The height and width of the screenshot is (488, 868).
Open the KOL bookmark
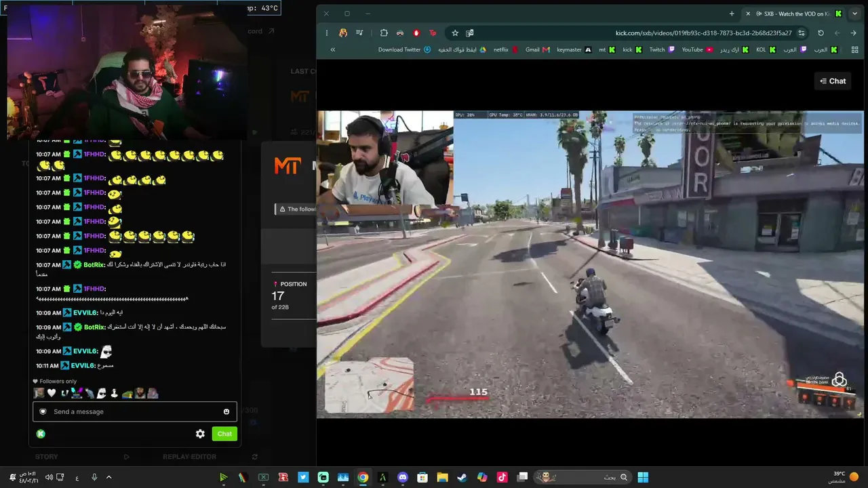click(x=766, y=49)
